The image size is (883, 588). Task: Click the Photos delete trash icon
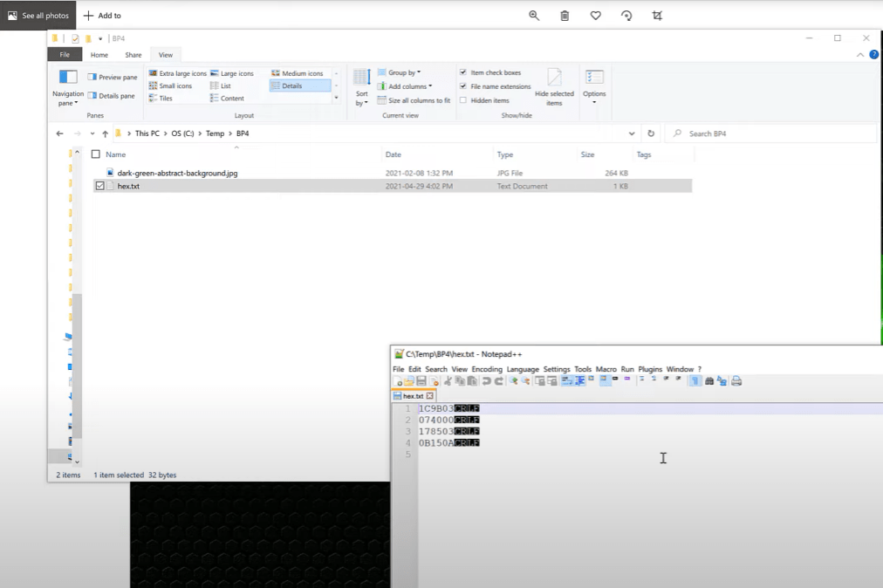(565, 16)
